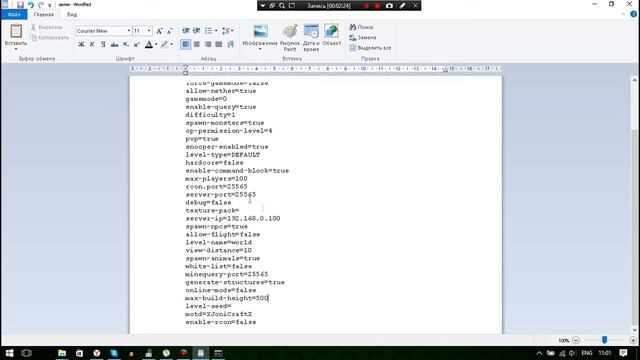Click the recorder magnifier zoom icon

tap(282, 6)
